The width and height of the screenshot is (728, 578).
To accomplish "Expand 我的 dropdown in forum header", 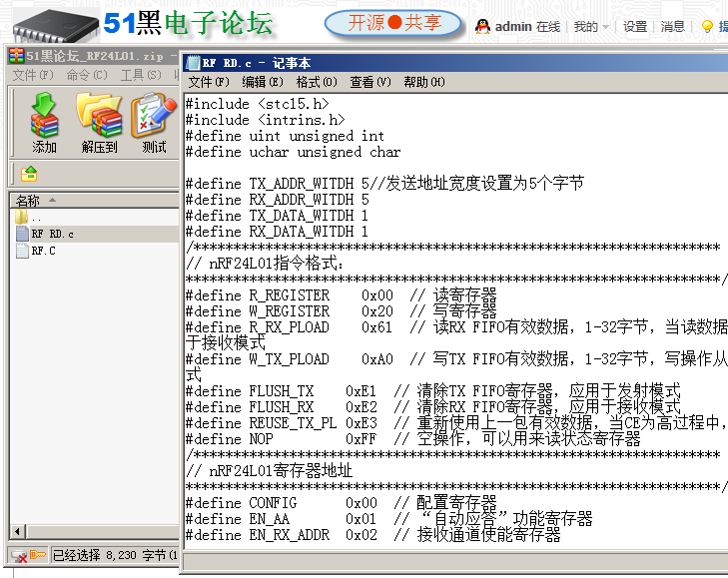I will (591, 27).
